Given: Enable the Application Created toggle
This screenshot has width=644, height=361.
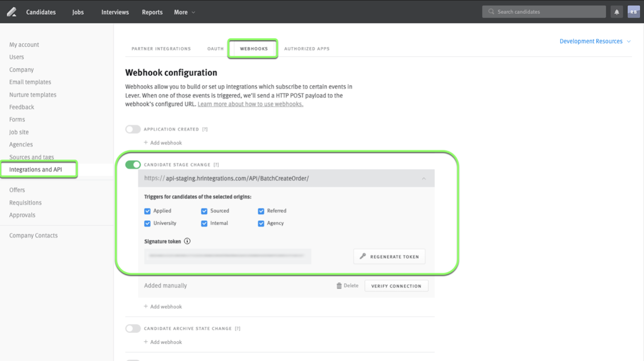Looking at the screenshot, I should pyautogui.click(x=133, y=129).
